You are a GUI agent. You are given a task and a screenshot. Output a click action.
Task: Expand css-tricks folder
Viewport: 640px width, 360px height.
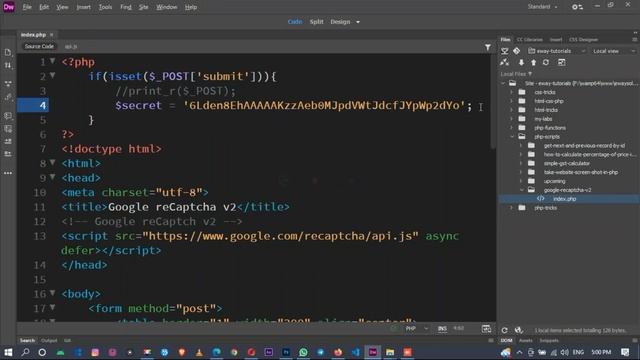[x=511, y=92]
